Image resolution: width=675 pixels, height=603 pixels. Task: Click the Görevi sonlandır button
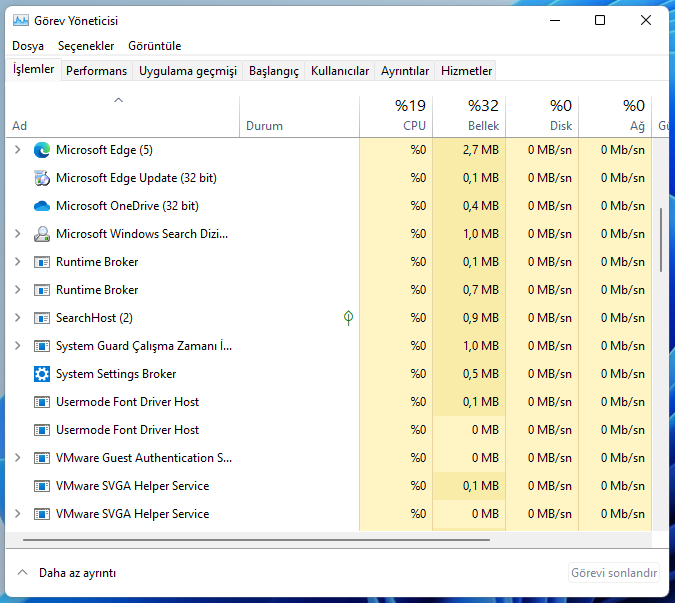tap(614, 572)
